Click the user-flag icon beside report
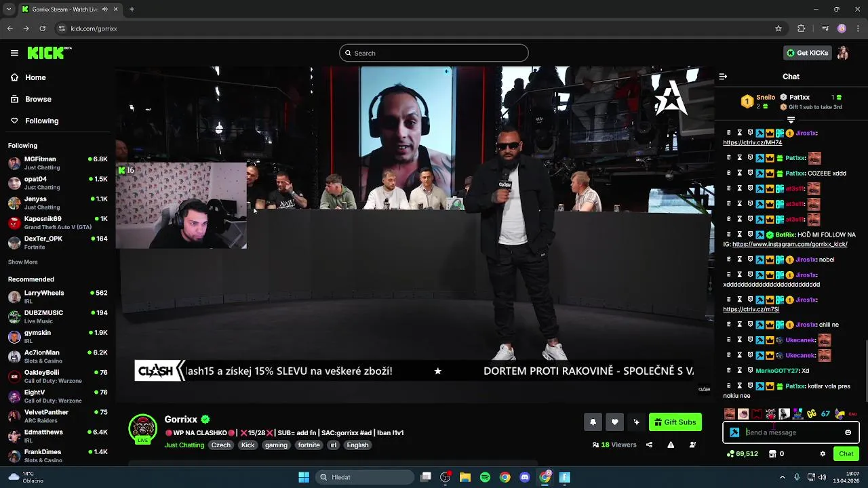This screenshot has width=868, height=488. pos(692,445)
